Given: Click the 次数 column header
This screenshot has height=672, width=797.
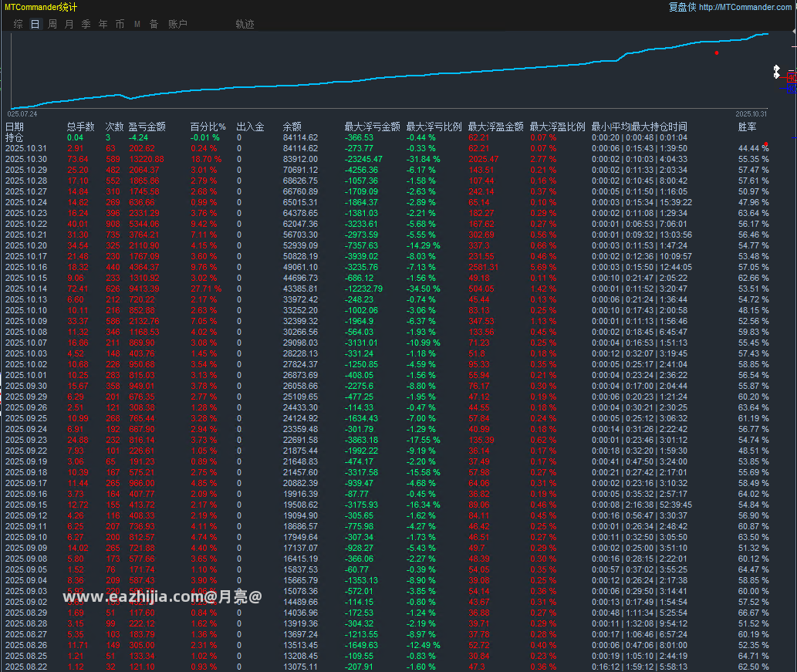Looking at the screenshot, I should click(114, 127).
